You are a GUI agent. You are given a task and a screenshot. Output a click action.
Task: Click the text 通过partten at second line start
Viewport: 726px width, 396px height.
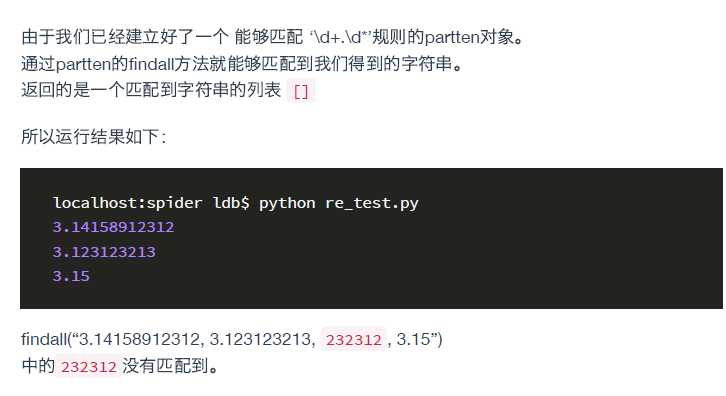click(66, 63)
